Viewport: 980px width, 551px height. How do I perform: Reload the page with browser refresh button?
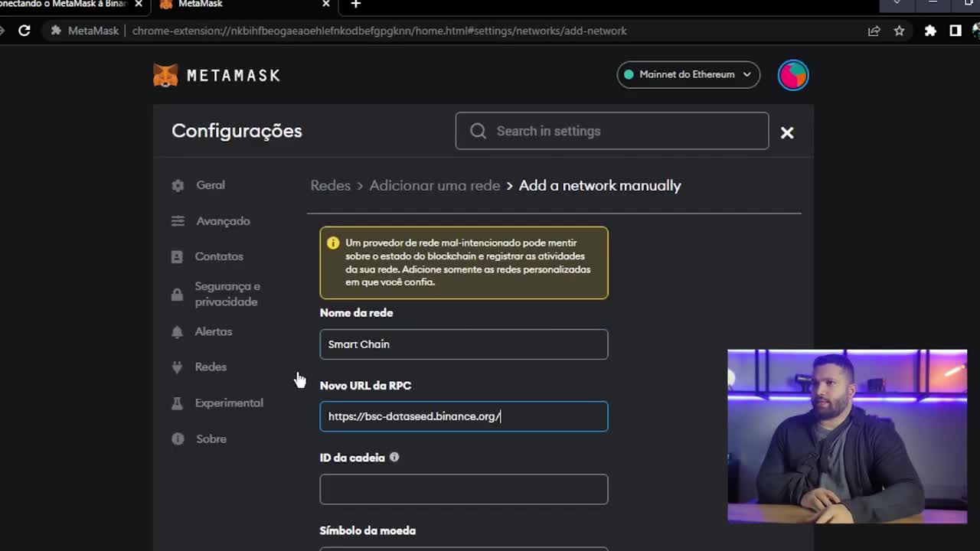tap(24, 31)
